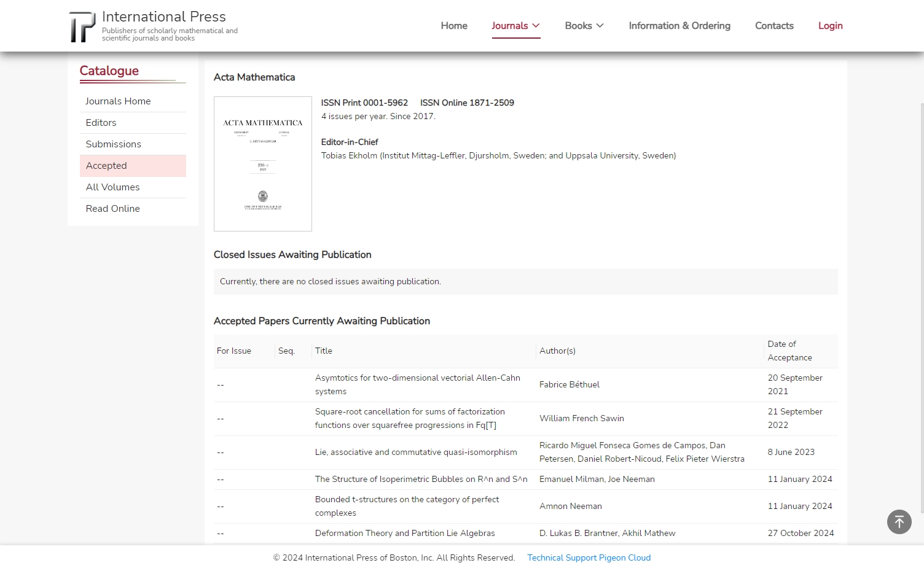Viewport: 924px width, 571px height.
Task: Click the Bounded t-structures paper title
Action: 407,507
